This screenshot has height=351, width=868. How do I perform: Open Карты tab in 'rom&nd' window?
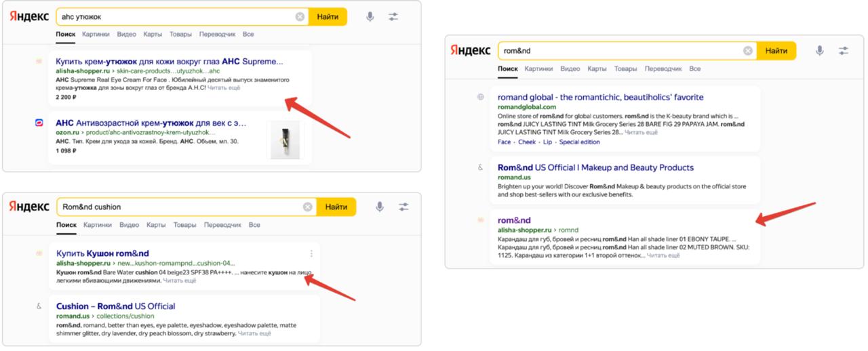pos(597,68)
